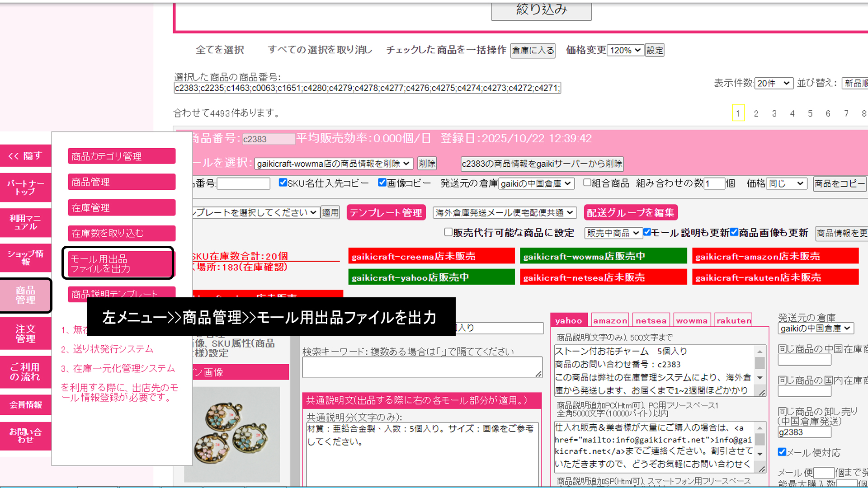Expand 価格変更 120% dropdown
The height and width of the screenshot is (488, 868).
[x=625, y=50]
